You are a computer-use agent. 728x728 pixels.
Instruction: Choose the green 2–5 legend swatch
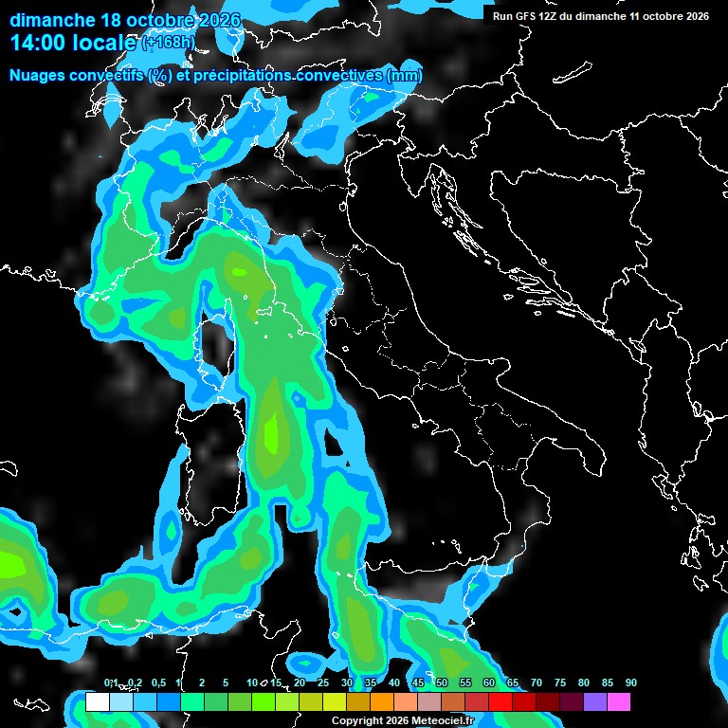click(216, 701)
